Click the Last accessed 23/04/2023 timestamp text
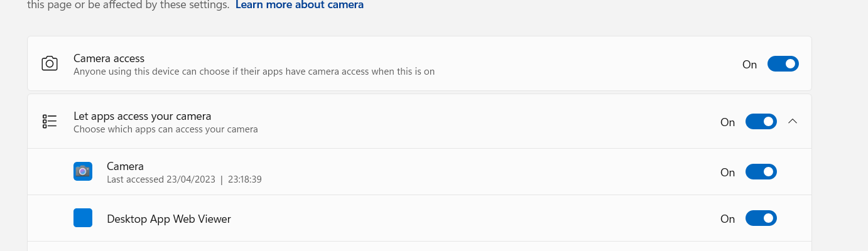The height and width of the screenshot is (251, 868). coord(184,179)
